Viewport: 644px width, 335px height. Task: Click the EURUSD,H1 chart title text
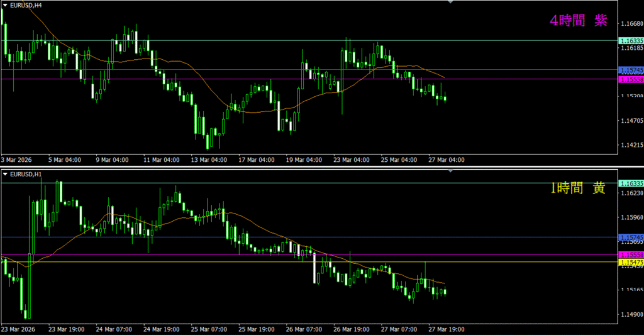pos(26,173)
